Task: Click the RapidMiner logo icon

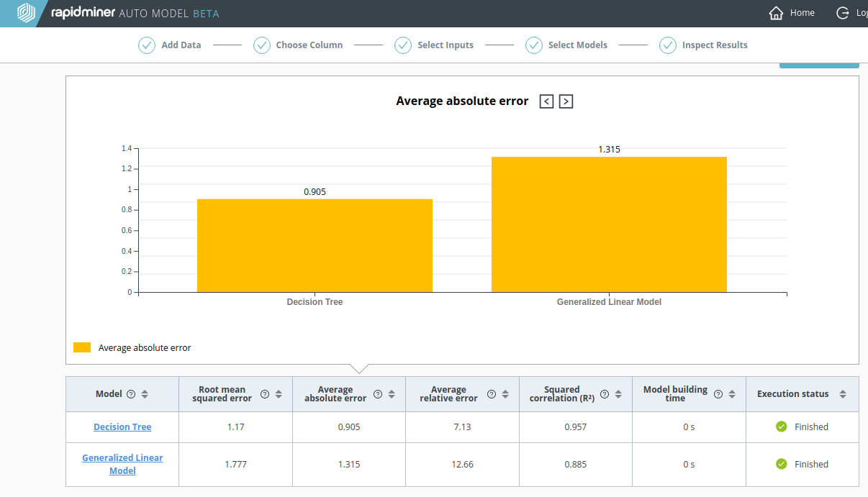Action: (x=26, y=13)
